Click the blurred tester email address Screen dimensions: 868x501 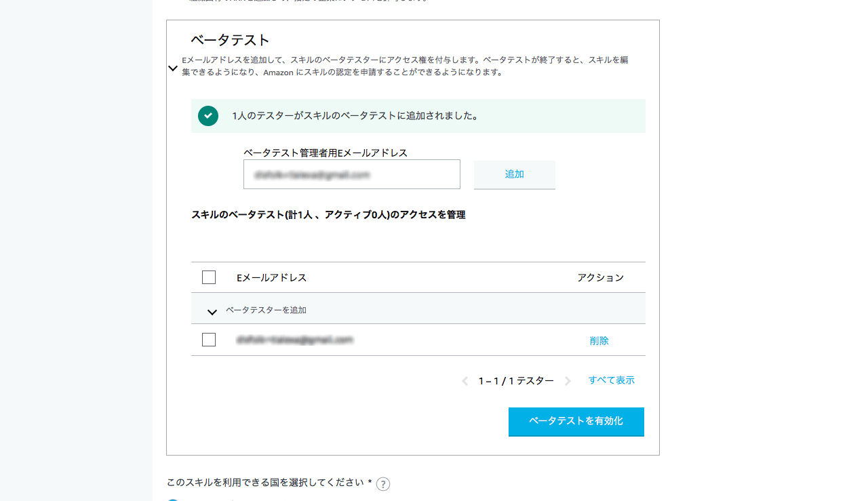pyautogui.click(x=295, y=340)
